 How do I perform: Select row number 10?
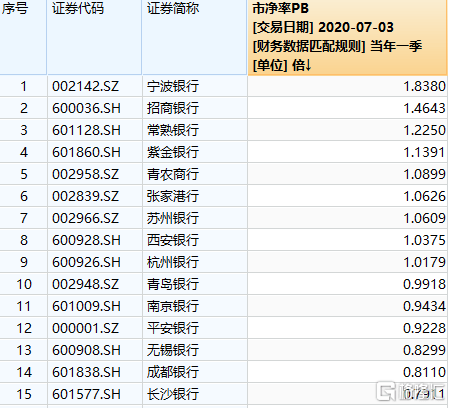pos(23,284)
